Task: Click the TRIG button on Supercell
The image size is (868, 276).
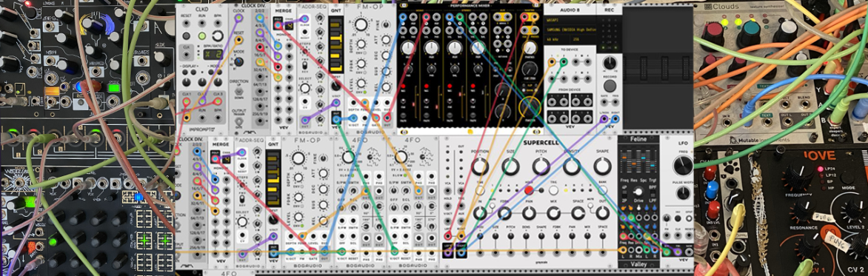Action: click(553, 189)
